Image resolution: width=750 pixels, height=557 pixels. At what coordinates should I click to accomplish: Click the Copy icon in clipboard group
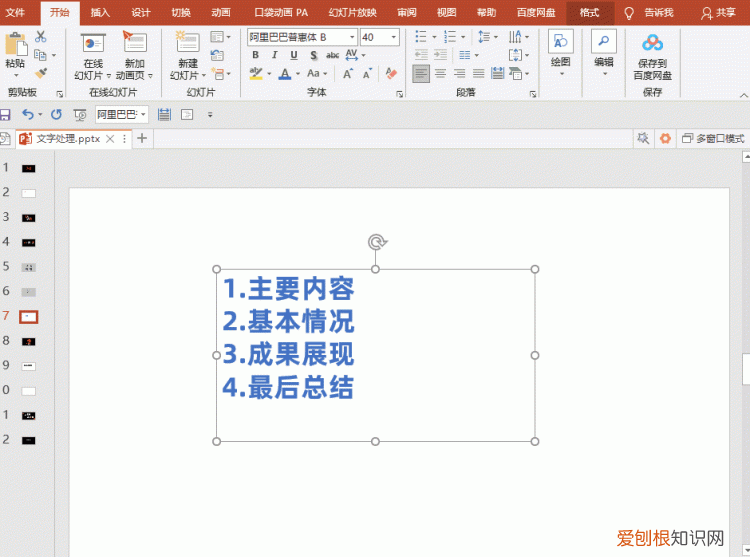coord(41,55)
